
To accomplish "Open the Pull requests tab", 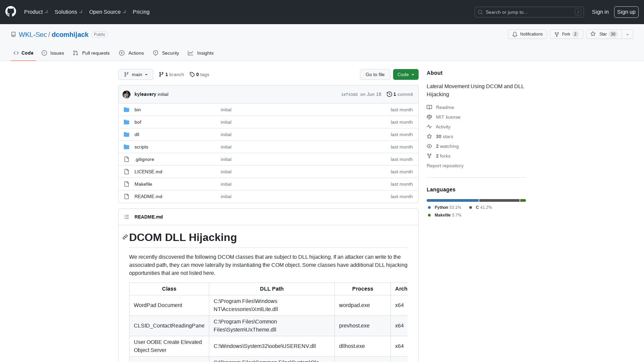I will tap(91, 53).
